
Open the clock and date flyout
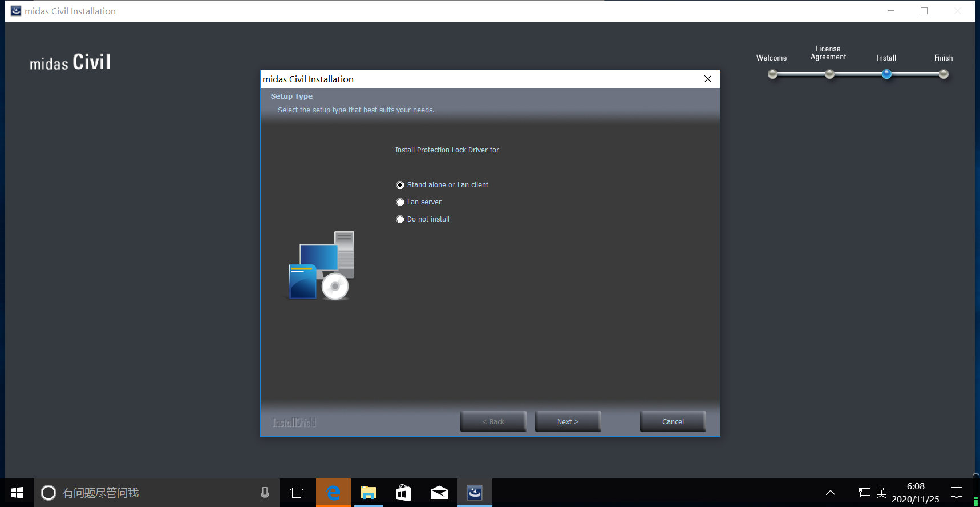(x=916, y=493)
